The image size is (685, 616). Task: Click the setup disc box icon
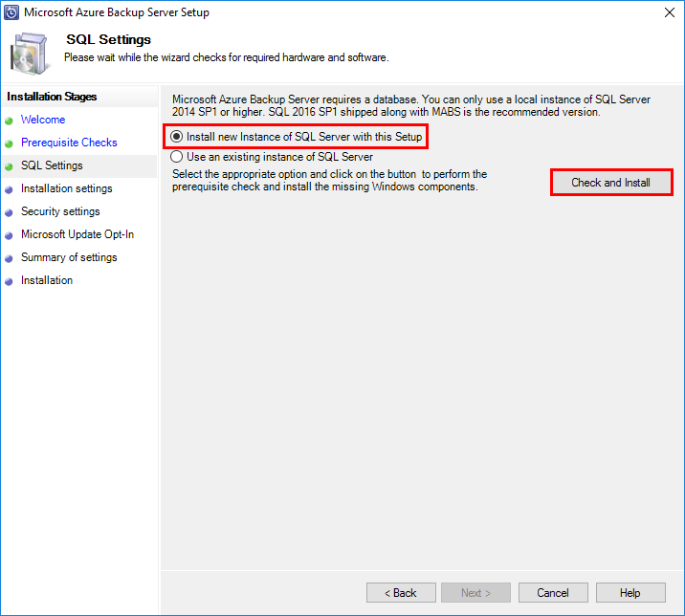tap(29, 54)
